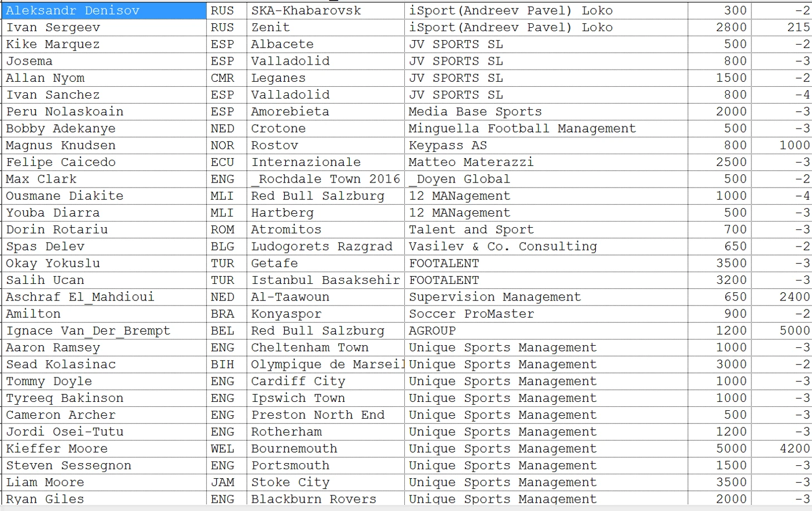Click the Soccer ProMaster agency cell

click(x=546, y=313)
